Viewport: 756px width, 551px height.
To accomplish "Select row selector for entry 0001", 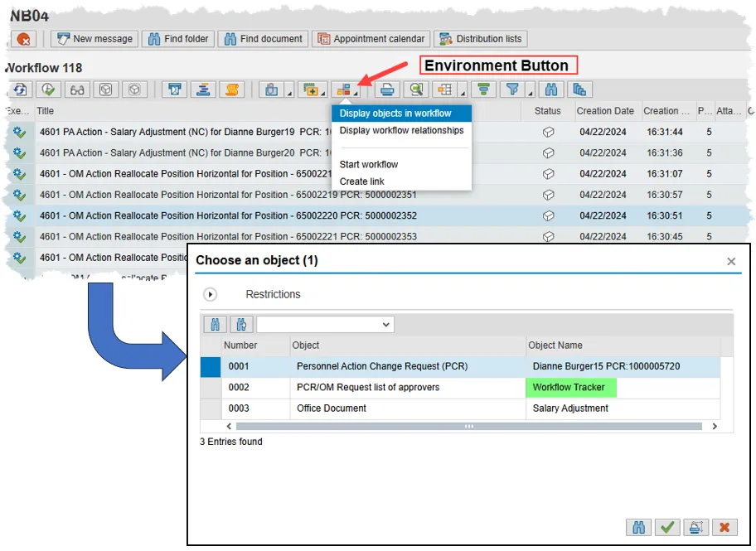I will tap(211, 366).
